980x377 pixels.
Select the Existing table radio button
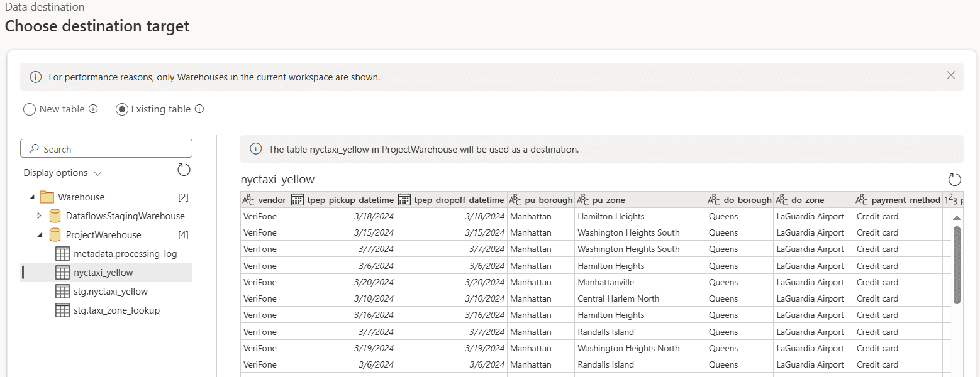tap(122, 109)
